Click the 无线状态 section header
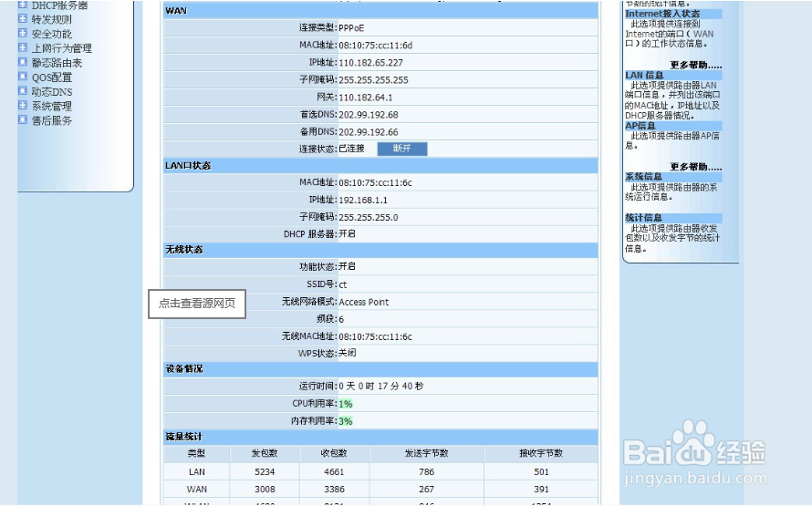812x506 pixels. point(380,250)
